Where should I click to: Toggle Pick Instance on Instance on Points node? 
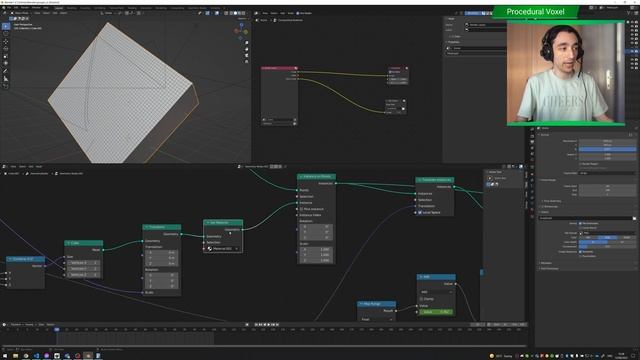point(301,209)
